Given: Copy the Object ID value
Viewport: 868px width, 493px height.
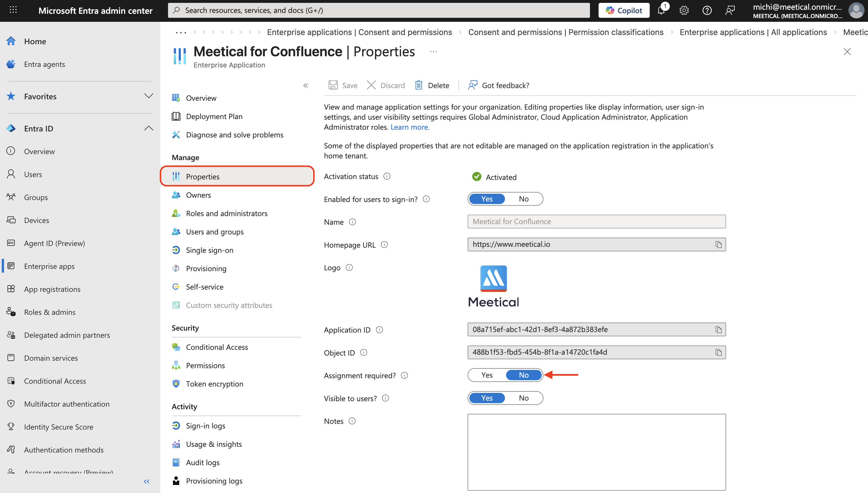Looking at the screenshot, I should 718,352.
